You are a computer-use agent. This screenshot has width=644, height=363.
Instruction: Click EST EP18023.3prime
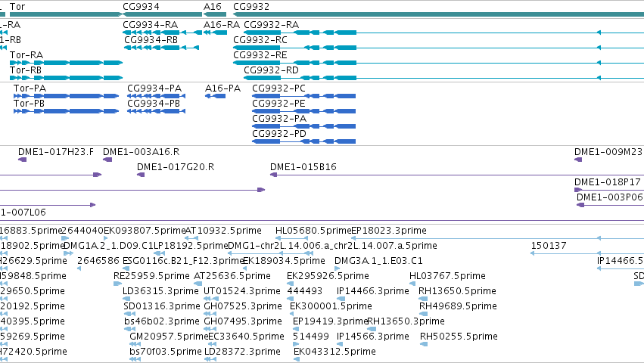tap(389, 231)
